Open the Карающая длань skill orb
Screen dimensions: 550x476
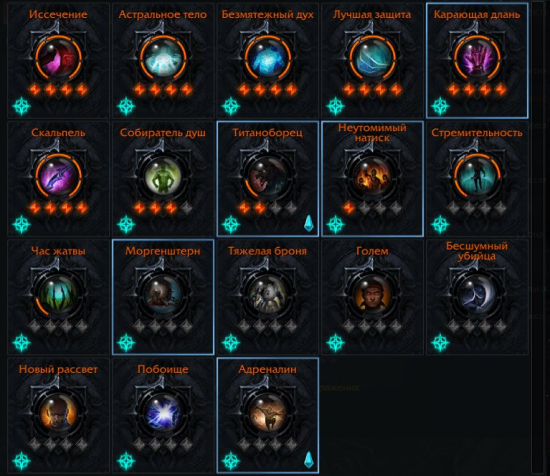[477, 57]
